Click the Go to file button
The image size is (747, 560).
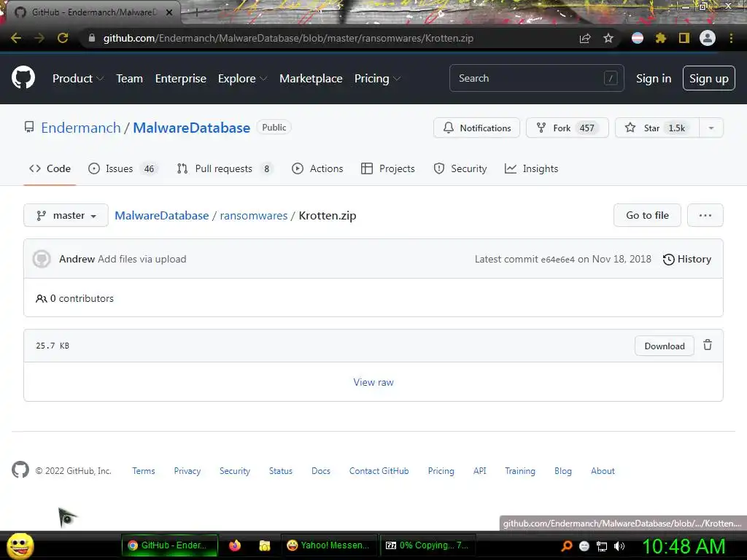pyautogui.click(x=647, y=215)
